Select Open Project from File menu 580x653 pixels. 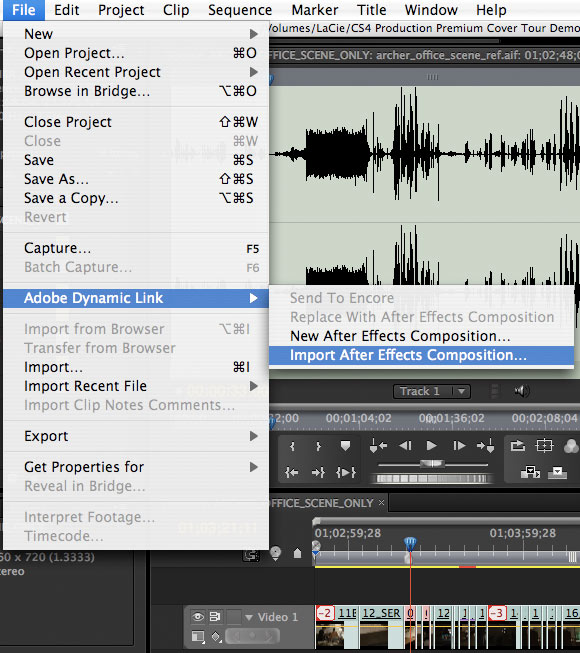click(136, 53)
